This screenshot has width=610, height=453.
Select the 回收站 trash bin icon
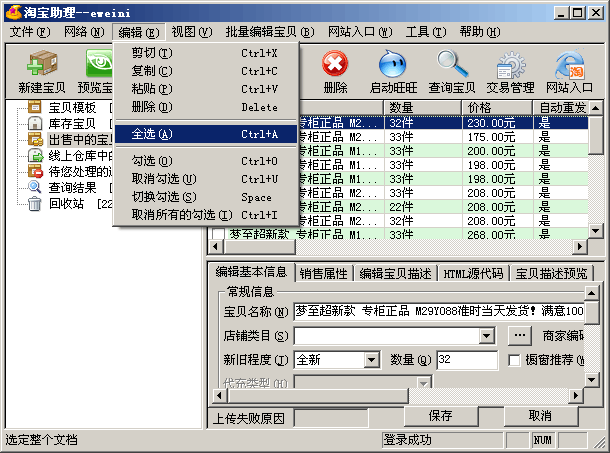(35, 204)
